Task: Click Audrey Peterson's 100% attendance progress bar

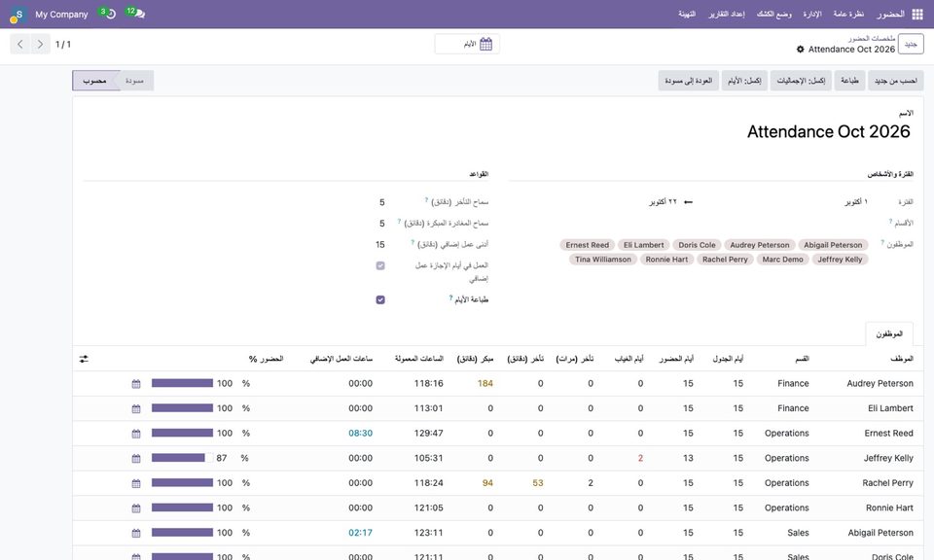Action: pos(182,384)
